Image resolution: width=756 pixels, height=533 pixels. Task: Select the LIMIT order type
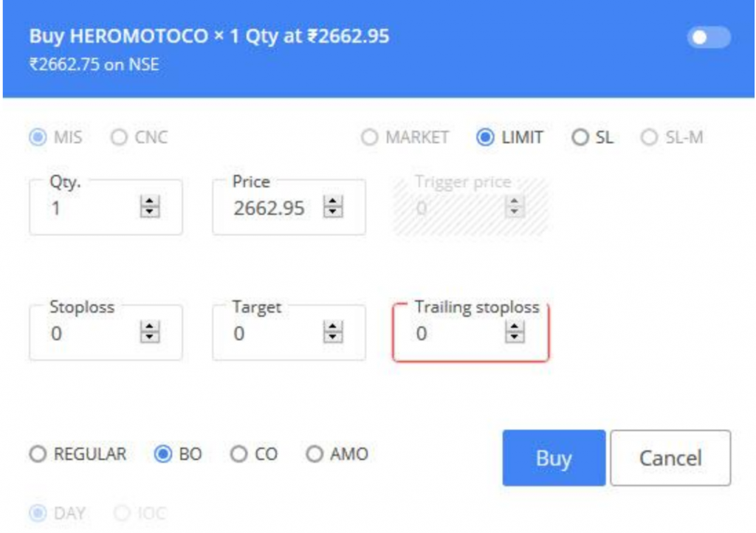click(x=485, y=137)
